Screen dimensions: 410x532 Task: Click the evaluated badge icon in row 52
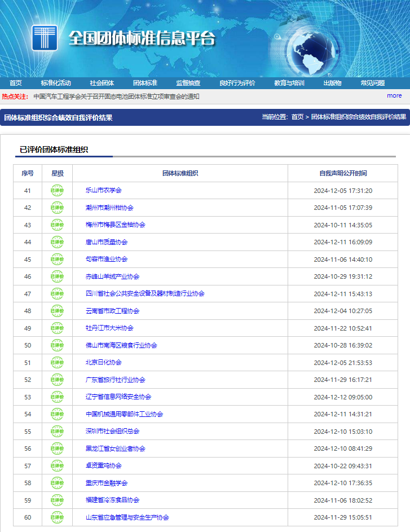tap(57, 380)
